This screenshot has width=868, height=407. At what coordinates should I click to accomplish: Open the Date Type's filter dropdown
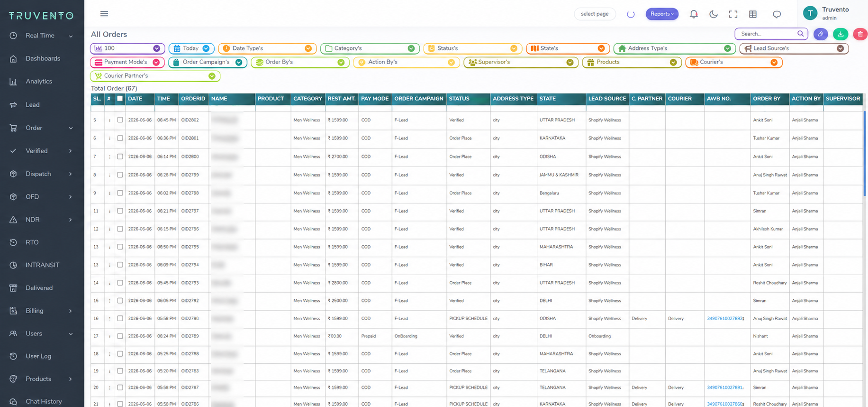268,48
